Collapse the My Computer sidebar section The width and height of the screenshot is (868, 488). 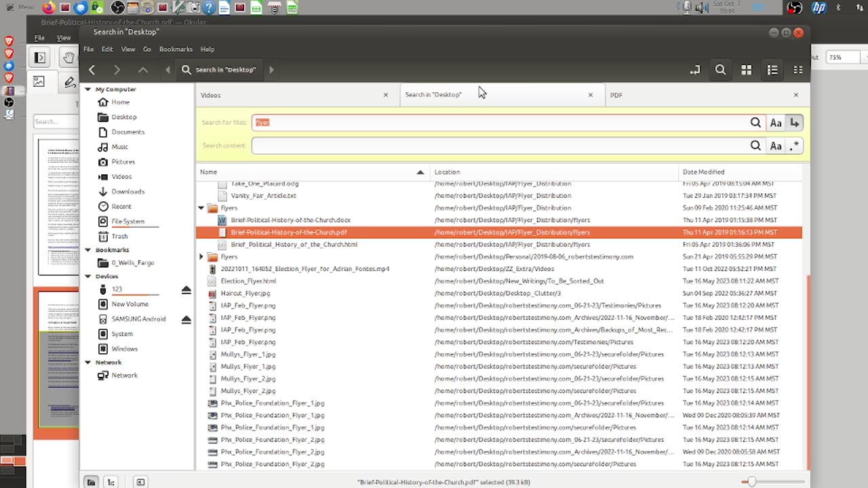87,89
